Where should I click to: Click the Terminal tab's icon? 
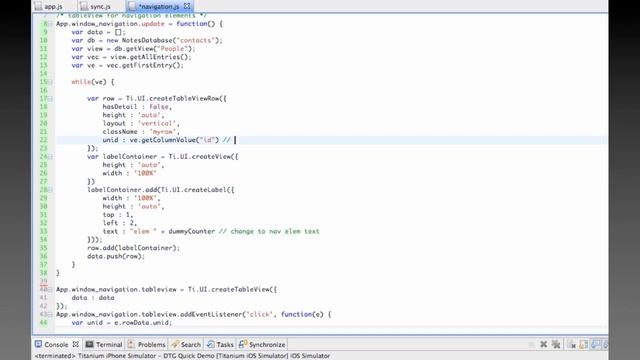tap(89, 344)
